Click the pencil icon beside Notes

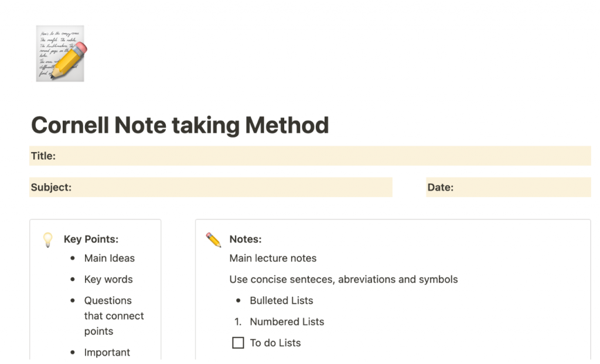213,239
